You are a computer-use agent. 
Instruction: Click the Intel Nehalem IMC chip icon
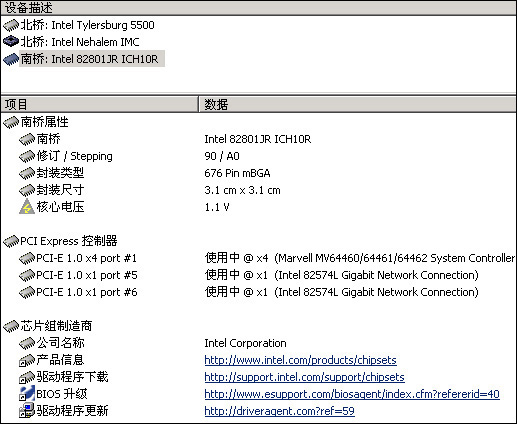(11, 42)
